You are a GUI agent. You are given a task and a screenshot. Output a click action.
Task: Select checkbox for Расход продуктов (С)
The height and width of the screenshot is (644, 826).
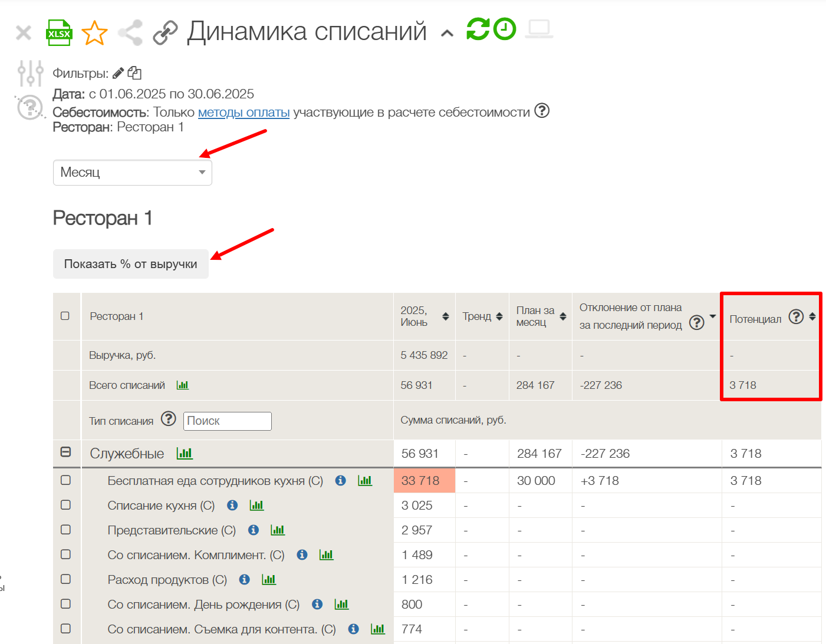point(66,579)
